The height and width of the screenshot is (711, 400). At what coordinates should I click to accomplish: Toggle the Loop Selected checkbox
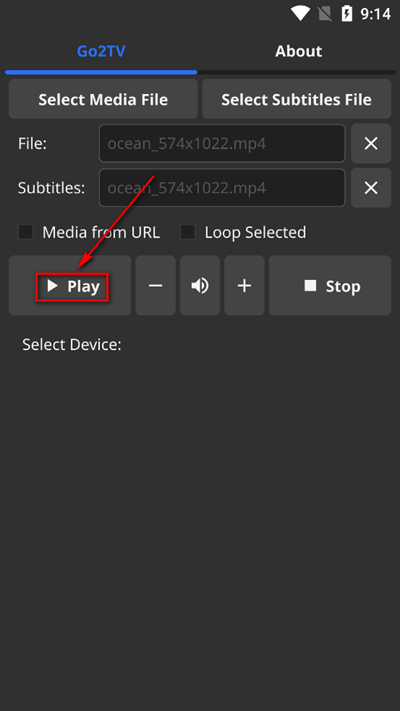pyautogui.click(x=188, y=232)
